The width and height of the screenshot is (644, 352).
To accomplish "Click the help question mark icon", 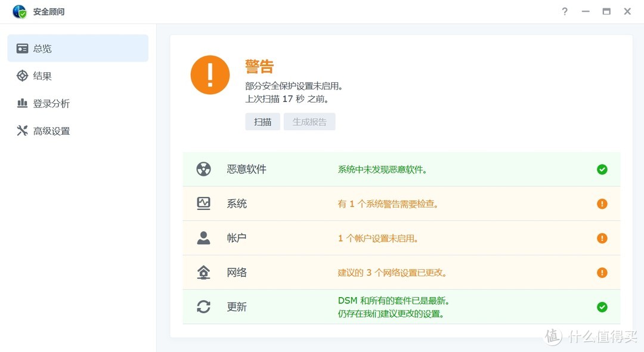I will 564,11.
